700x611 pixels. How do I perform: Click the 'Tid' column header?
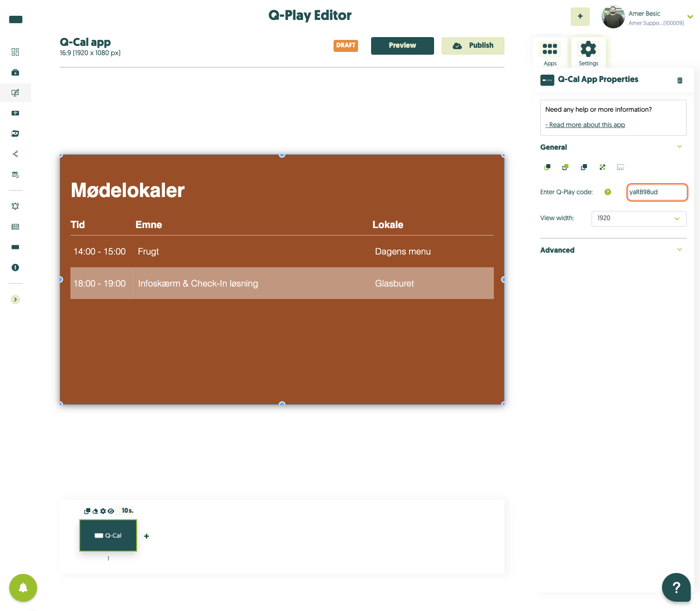pos(77,225)
